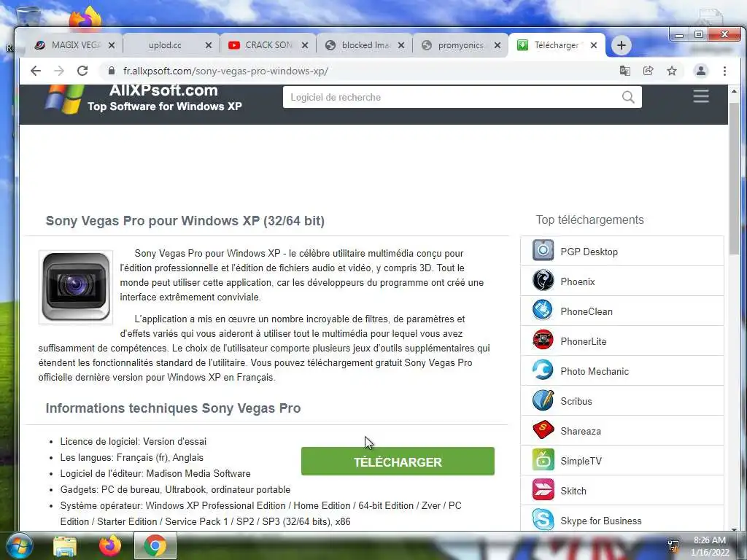Viewport: 747px width, 560px height.
Task: Click the PhonerLite telephone icon
Action: 543,340
